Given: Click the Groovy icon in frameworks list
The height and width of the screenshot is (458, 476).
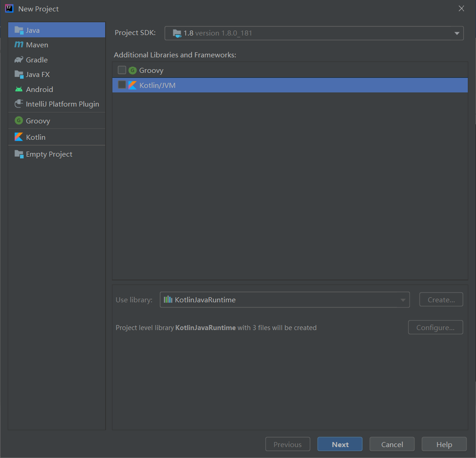Looking at the screenshot, I should coord(132,71).
